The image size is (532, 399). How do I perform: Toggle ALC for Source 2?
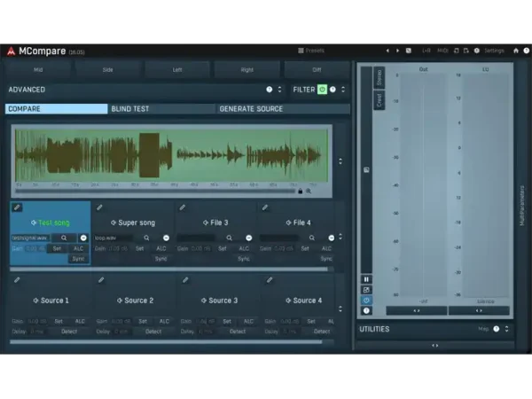pyautogui.click(x=164, y=321)
